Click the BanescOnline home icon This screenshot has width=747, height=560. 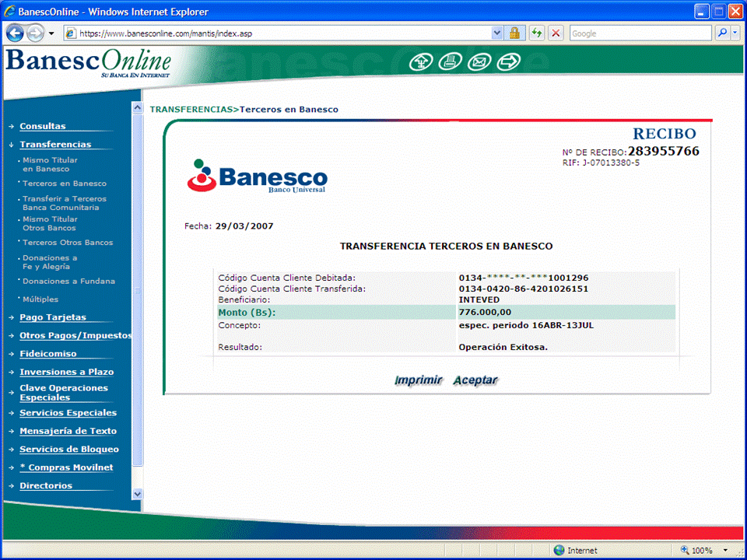tap(421, 62)
